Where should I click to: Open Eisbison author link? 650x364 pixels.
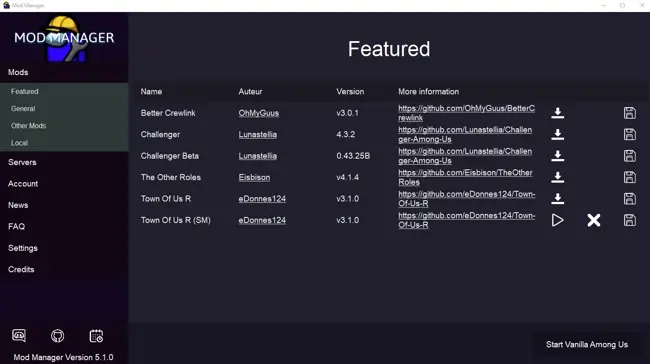pyautogui.click(x=254, y=177)
